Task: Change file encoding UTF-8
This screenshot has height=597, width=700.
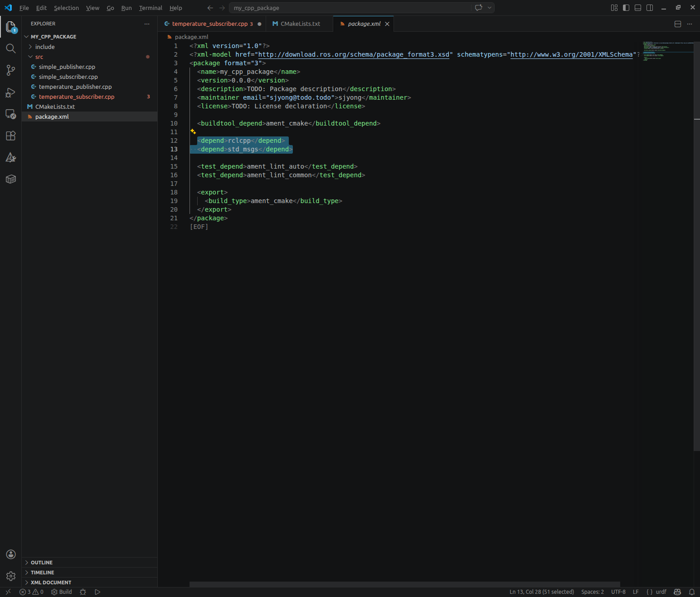Action: (618, 592)
